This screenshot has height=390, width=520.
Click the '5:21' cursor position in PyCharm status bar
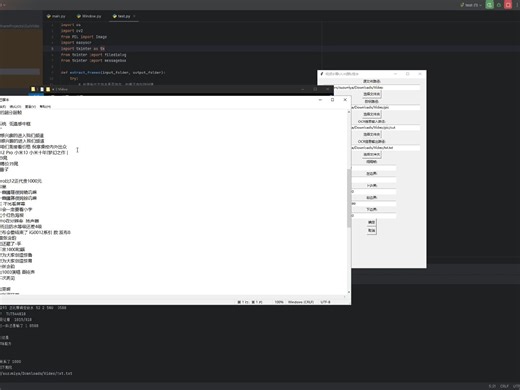(x=492, y=386)
